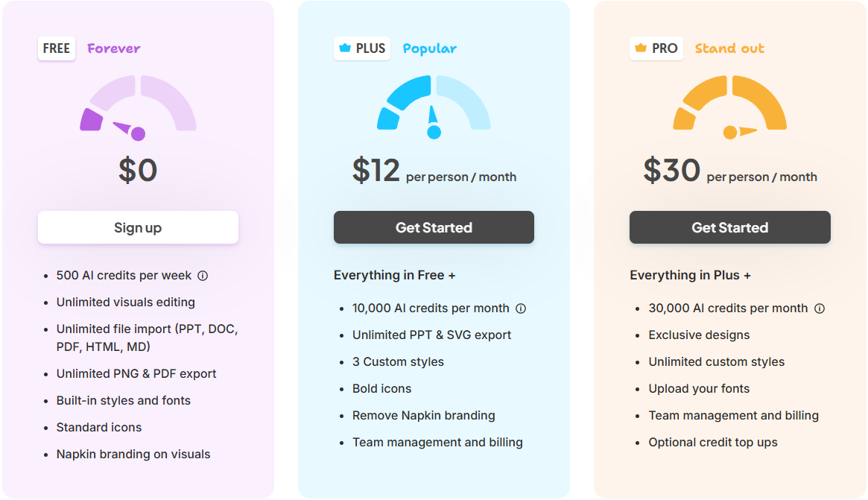Image resolution: width=868 pixels, height=500 pixels.
Task: Select the PRO plan badge
Action: (656, 48)
